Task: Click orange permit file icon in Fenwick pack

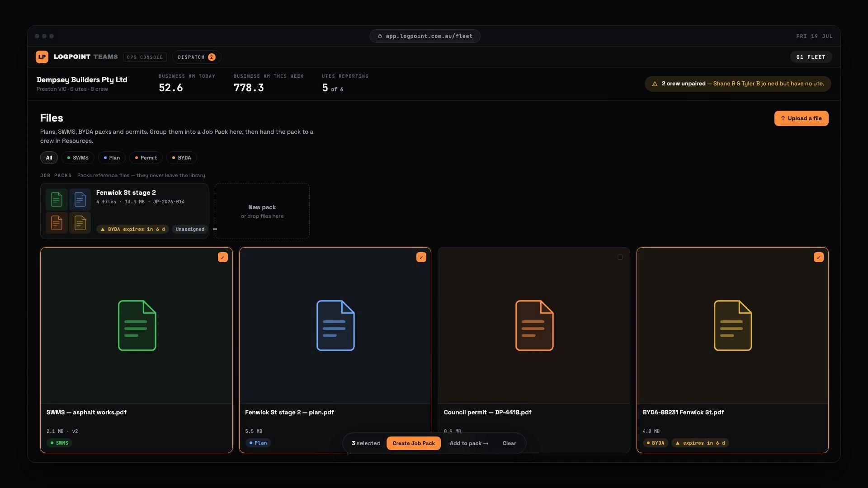Action: click(x=57, y=223)
